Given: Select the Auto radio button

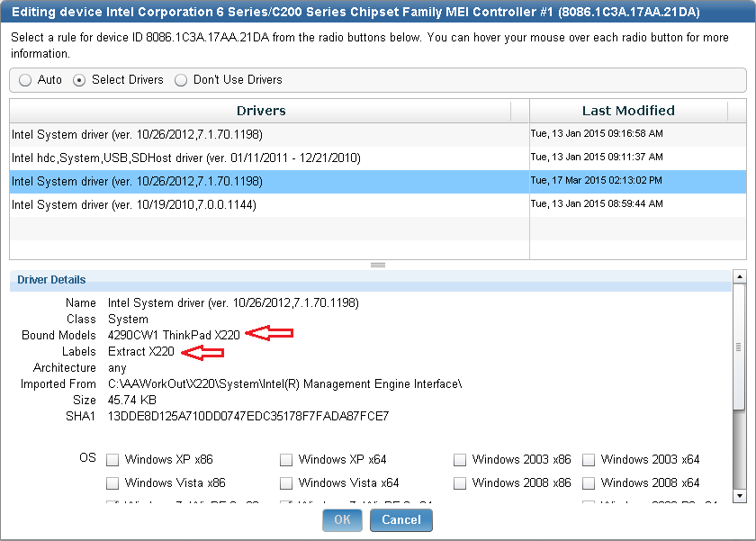Looking at the screenshot, I should [x=25, y=80].
